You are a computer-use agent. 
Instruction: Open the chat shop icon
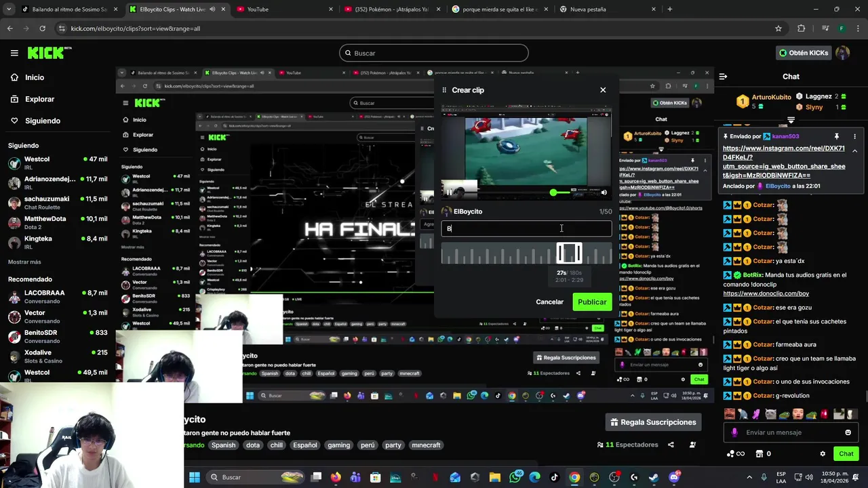pyautogui.click(x=759, y=453)
